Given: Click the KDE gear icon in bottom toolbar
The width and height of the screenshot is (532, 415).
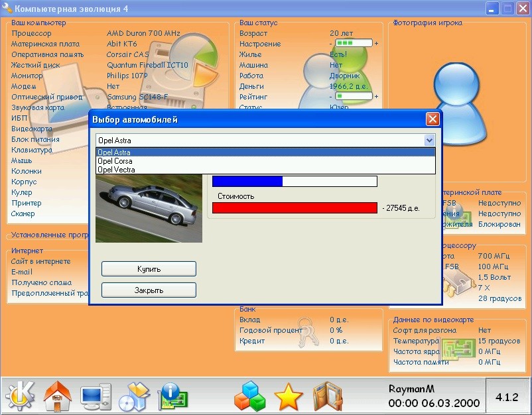Looking at the screenshot, I should 20,396.
